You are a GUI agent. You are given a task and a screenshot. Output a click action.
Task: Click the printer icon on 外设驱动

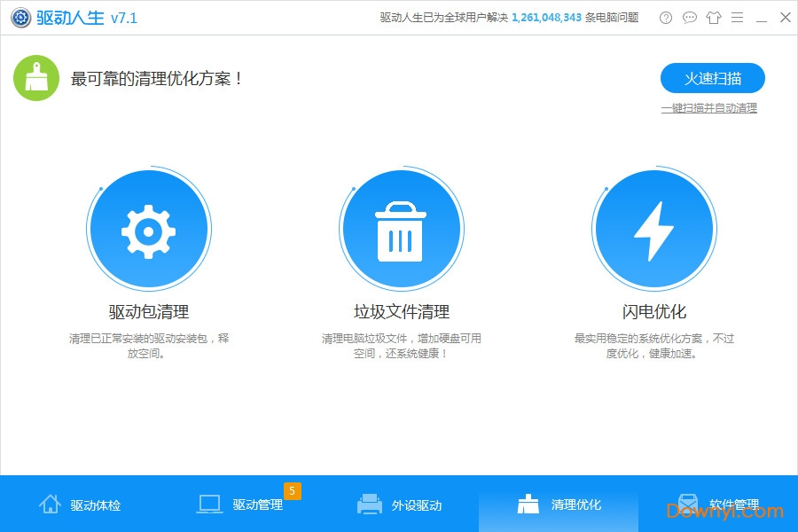coord(368,504)
